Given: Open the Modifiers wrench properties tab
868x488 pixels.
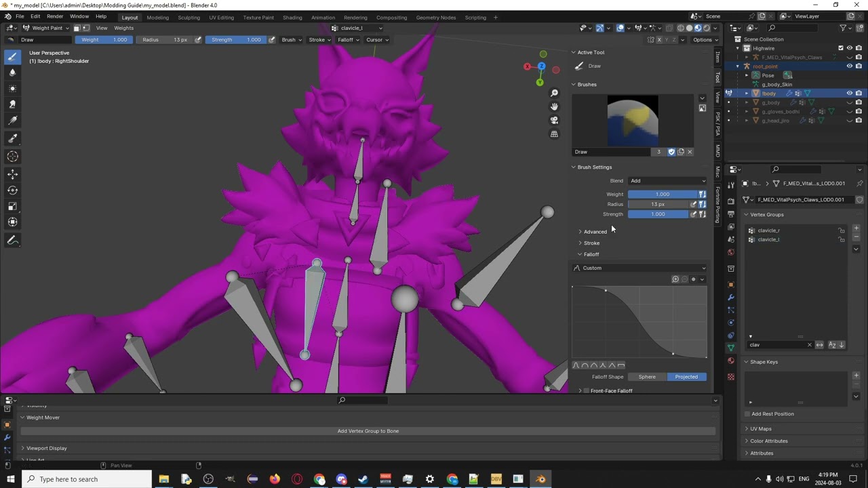Looking at the screenshot, I should pos(730,297).
